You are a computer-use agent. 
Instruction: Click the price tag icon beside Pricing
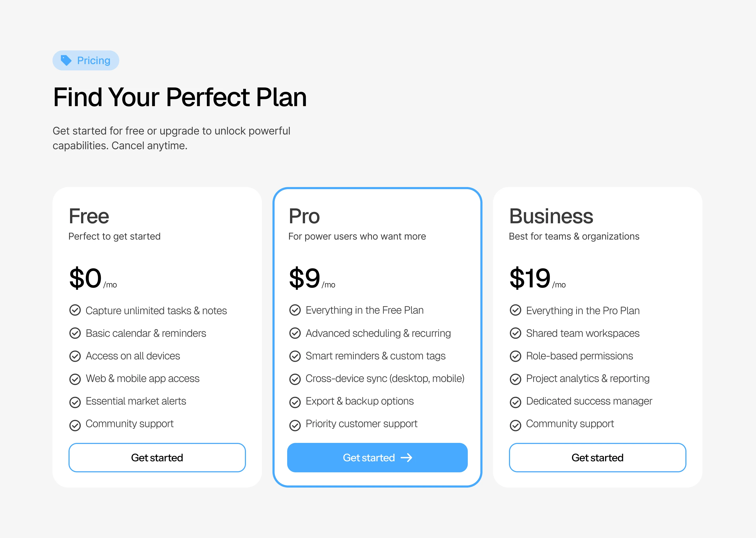66,60
